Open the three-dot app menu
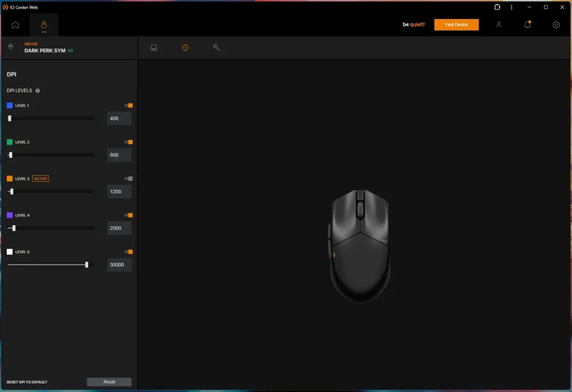The image size is (572, 392). tap(511, 7)
